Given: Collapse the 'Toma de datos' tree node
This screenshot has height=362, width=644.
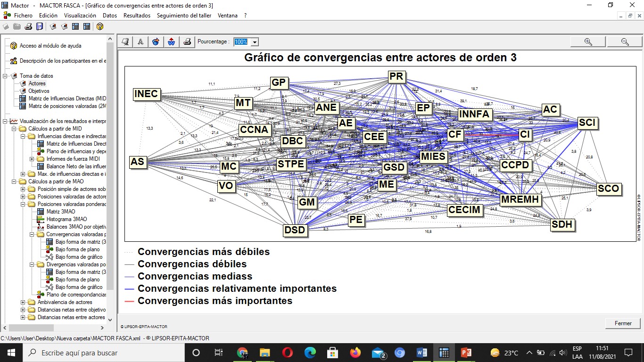Looking at the screenshot, I should (x=5, y=76).
